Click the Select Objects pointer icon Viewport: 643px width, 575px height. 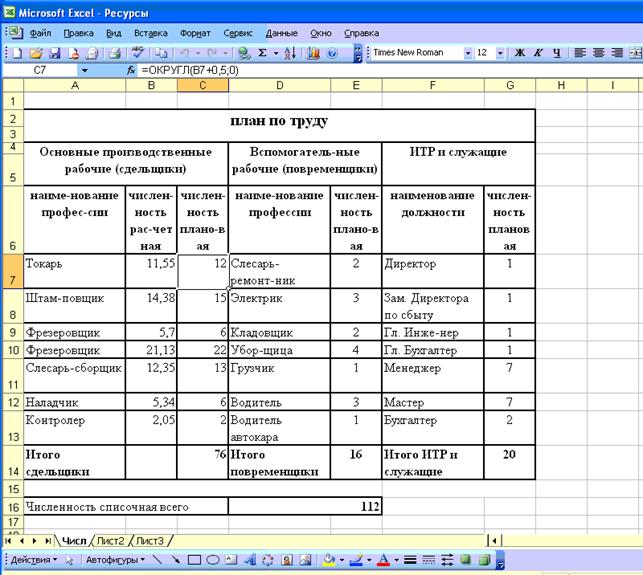(70, 560)
